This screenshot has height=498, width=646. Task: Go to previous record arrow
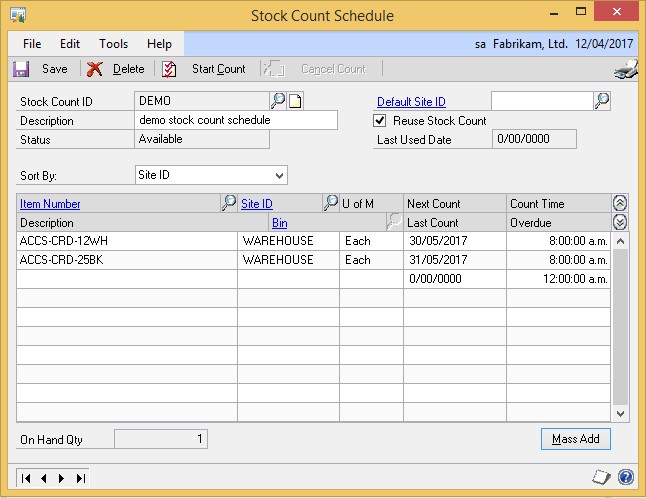click(44, 478)
